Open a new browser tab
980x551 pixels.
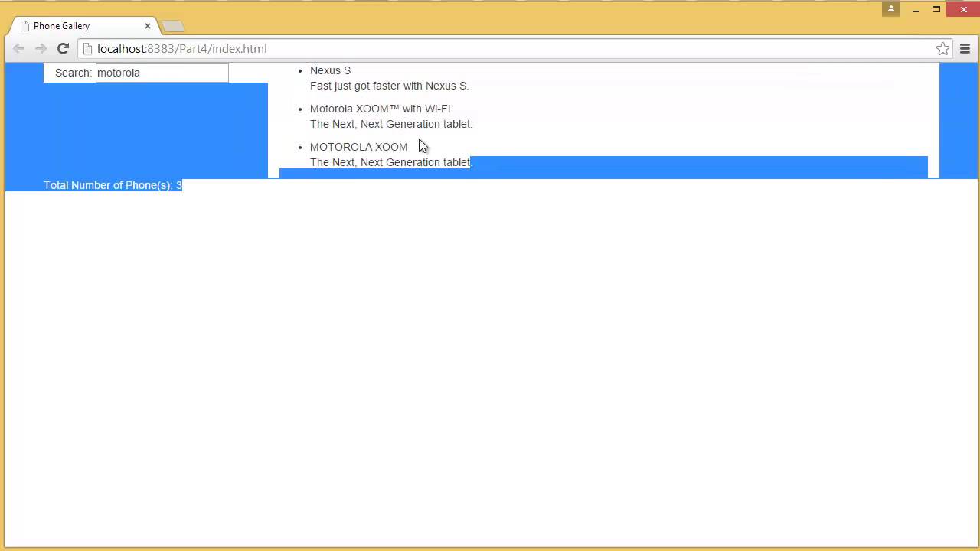click(x=173, y=27)
